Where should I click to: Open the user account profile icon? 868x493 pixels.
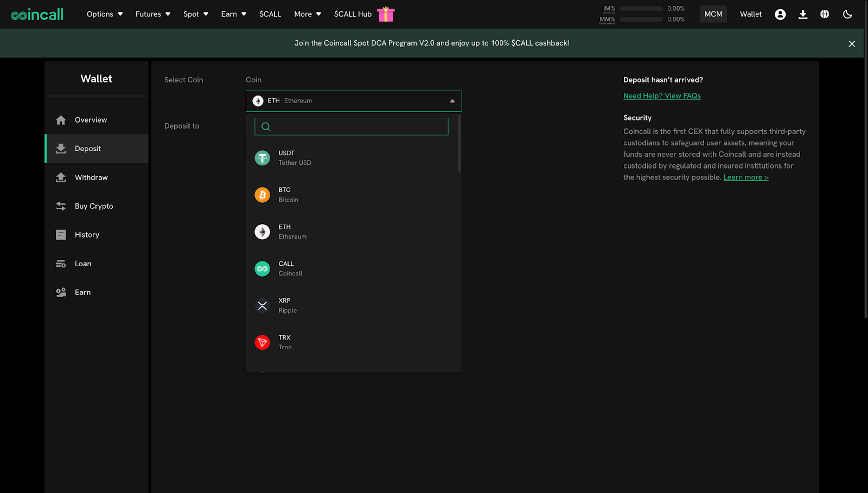point(780,14)
